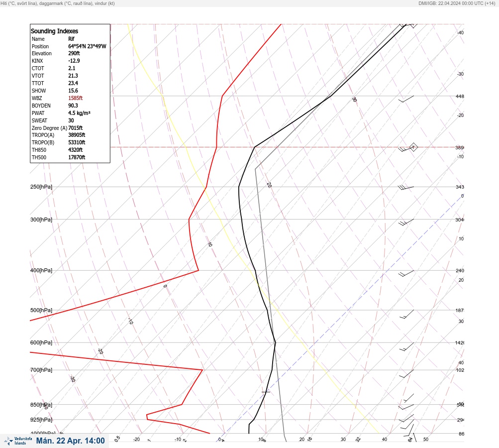Click the Zero Degree (A) value 7015ft
The image size is (499, 448).
76,128
